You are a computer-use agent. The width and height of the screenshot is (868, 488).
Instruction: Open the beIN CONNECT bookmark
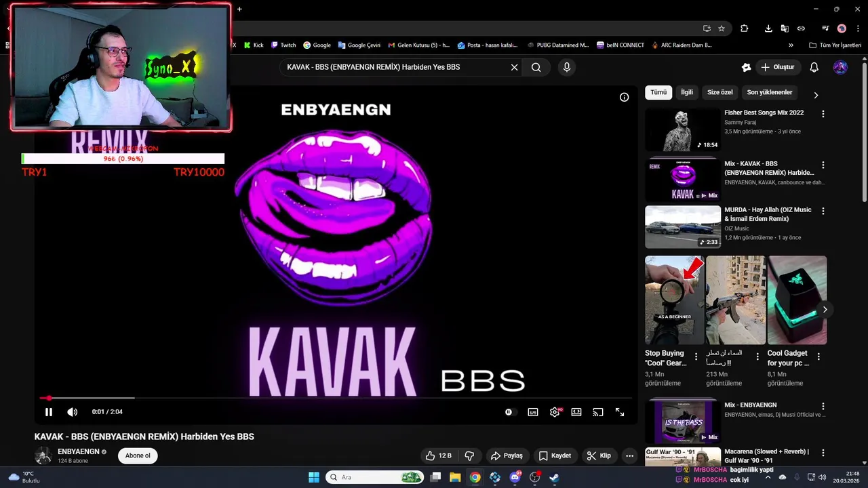[x=620, y=45]
